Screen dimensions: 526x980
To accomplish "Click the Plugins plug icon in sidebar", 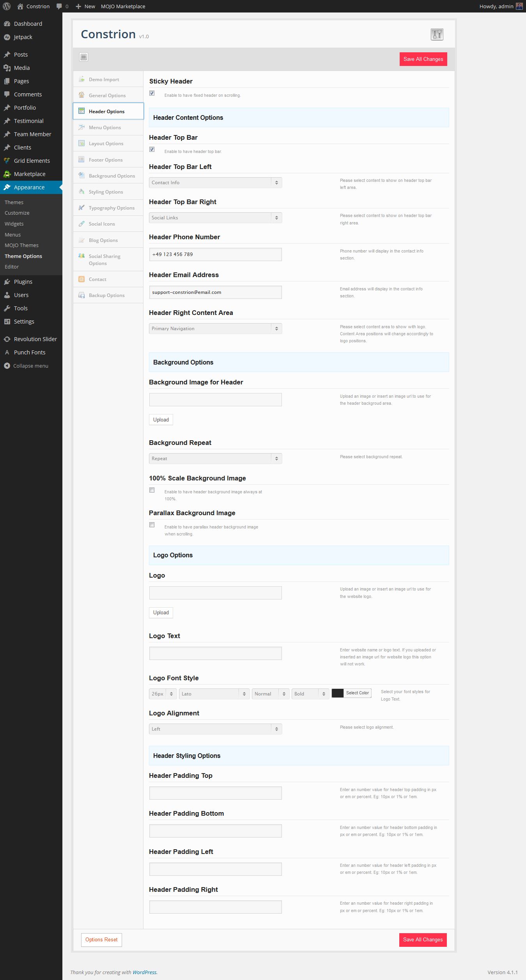I will point(7,282).
